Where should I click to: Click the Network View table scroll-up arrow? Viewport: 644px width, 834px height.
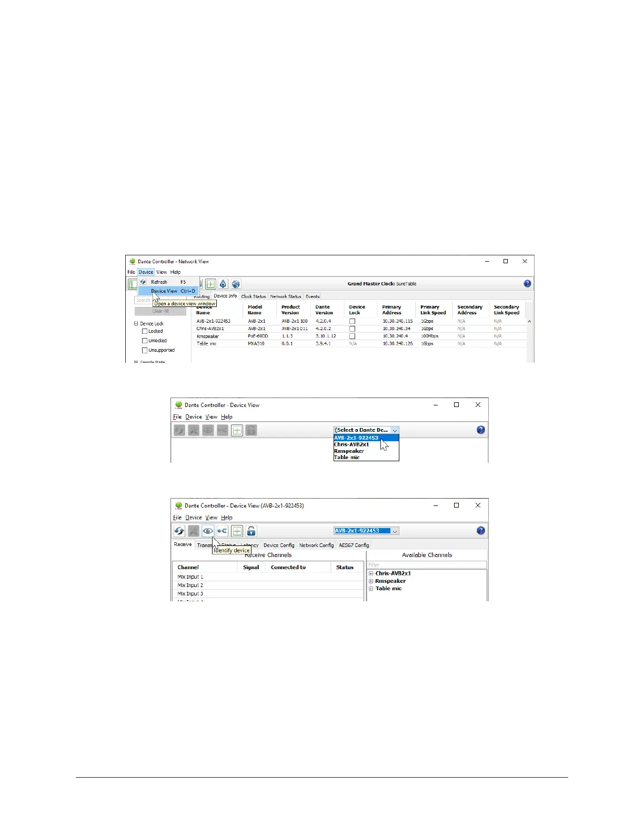tap(529, 321)
